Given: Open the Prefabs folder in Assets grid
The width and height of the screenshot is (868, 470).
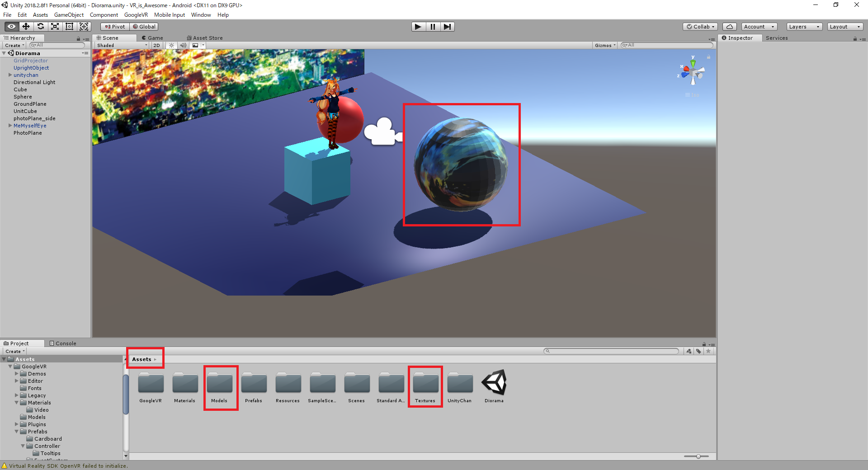Looking at the screenshot, I should pyautogui.click(x=254, y=387).
